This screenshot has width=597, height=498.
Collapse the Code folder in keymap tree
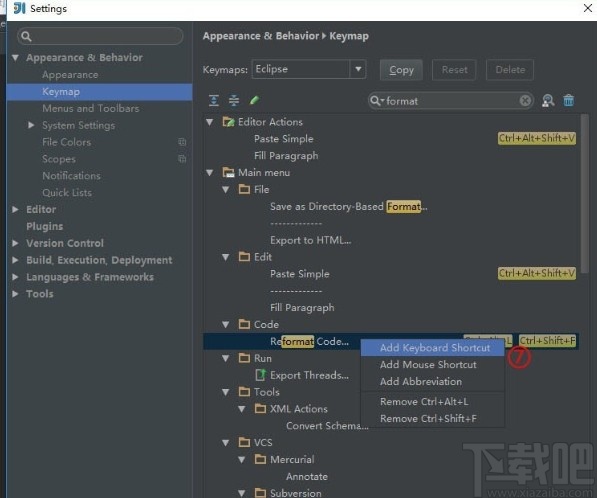point(225,324)
